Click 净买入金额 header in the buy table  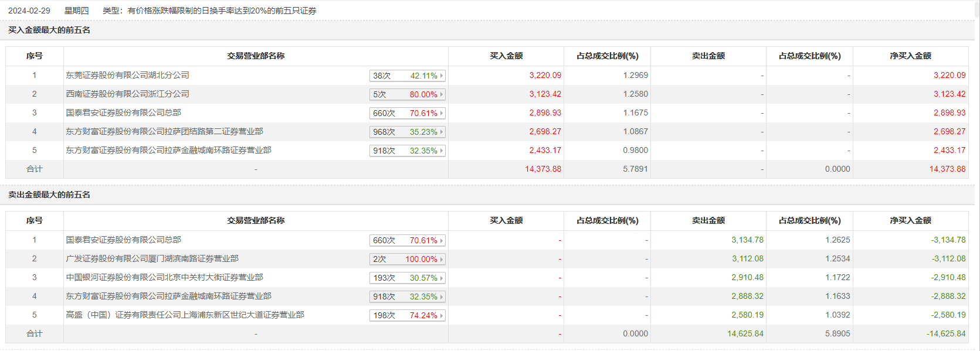(910, 56)
